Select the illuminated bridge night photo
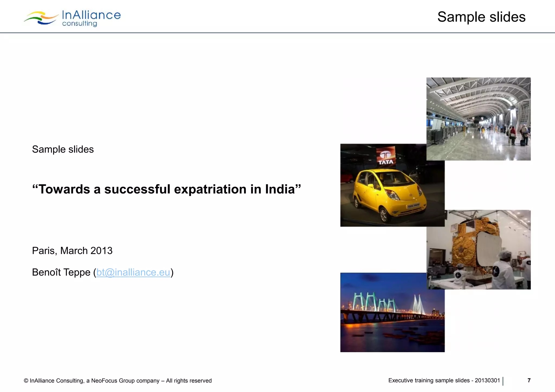 click(392, 312)
